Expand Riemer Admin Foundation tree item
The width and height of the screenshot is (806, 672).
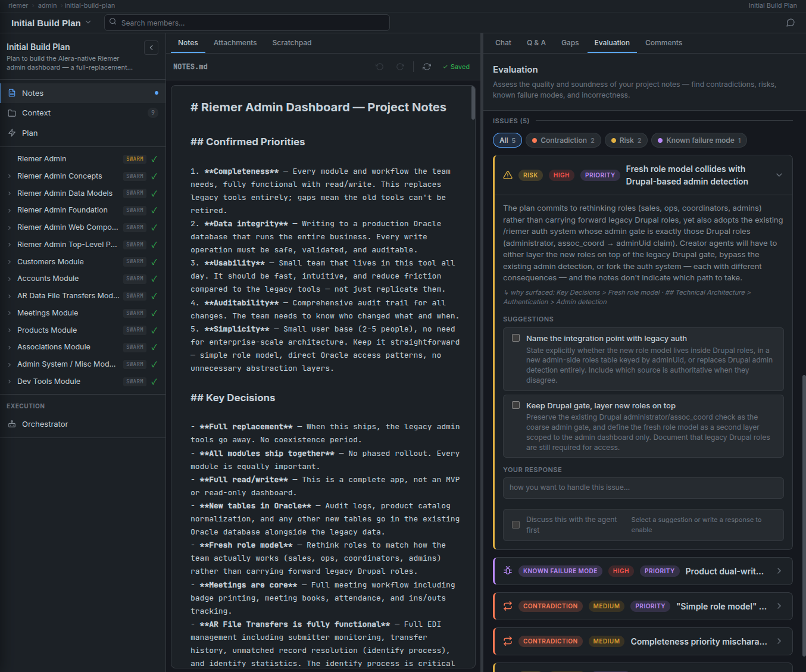[x=10, y=210]
